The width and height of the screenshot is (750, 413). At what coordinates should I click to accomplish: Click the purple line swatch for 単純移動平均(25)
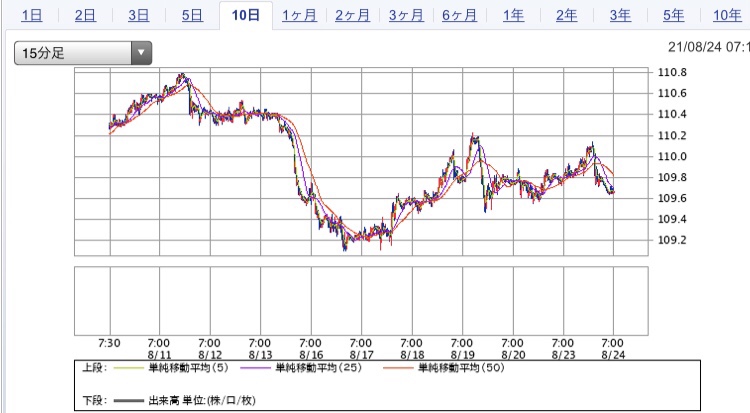pyautogui.click(x=255, y=368)
